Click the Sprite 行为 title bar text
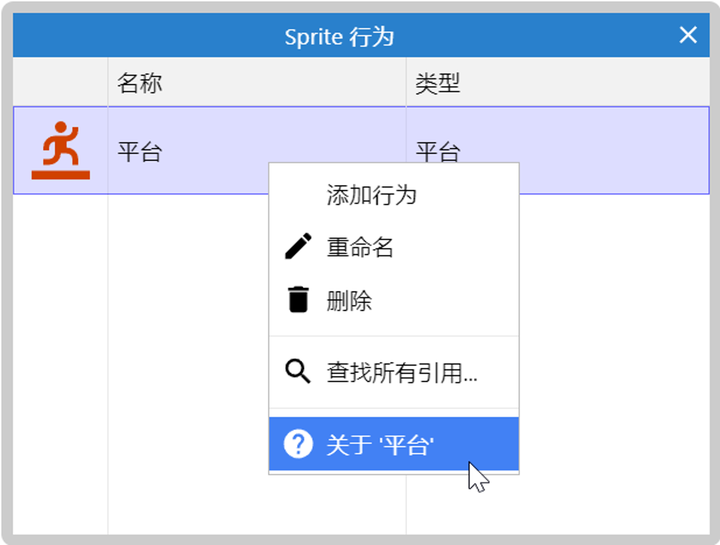This screenshot has width=720, height=545. (339, 37)
